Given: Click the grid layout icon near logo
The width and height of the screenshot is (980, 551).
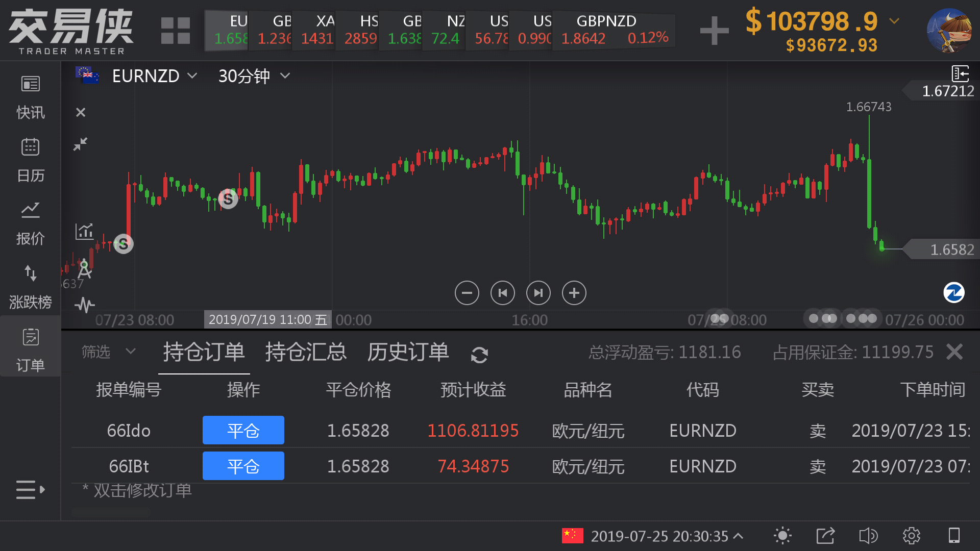Looking at the screenshot, I should coord(175,31).
